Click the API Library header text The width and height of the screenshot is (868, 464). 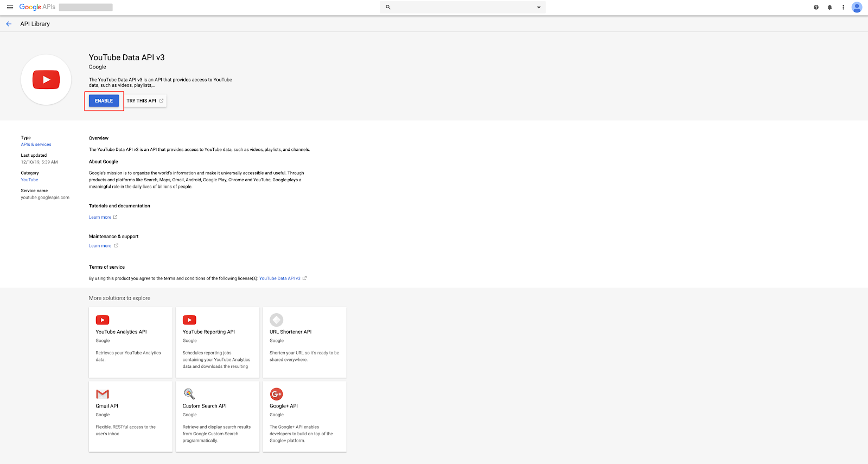click(x=35, y=24)
